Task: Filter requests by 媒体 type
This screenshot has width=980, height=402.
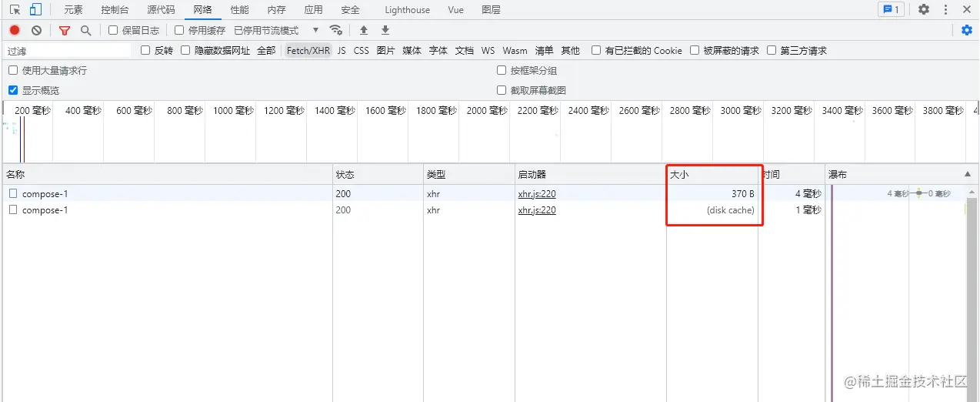Action: pyautogui.click(x=412, y=51)
